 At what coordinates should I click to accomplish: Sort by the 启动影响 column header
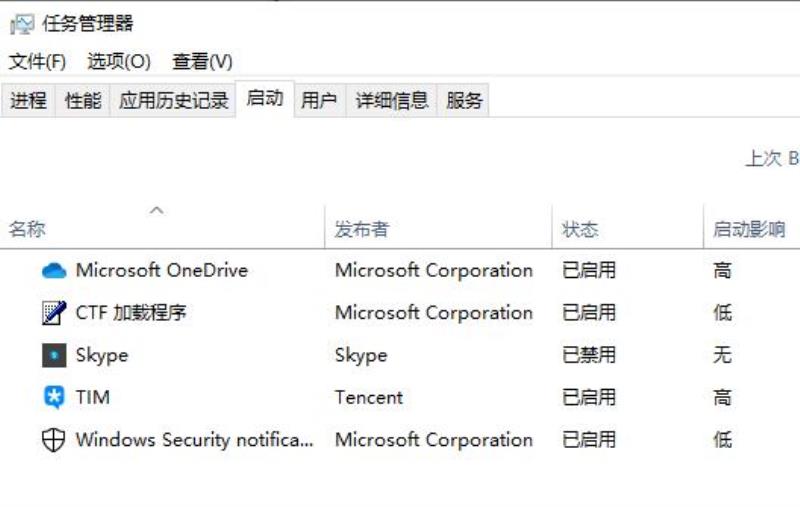click(752, 229)
